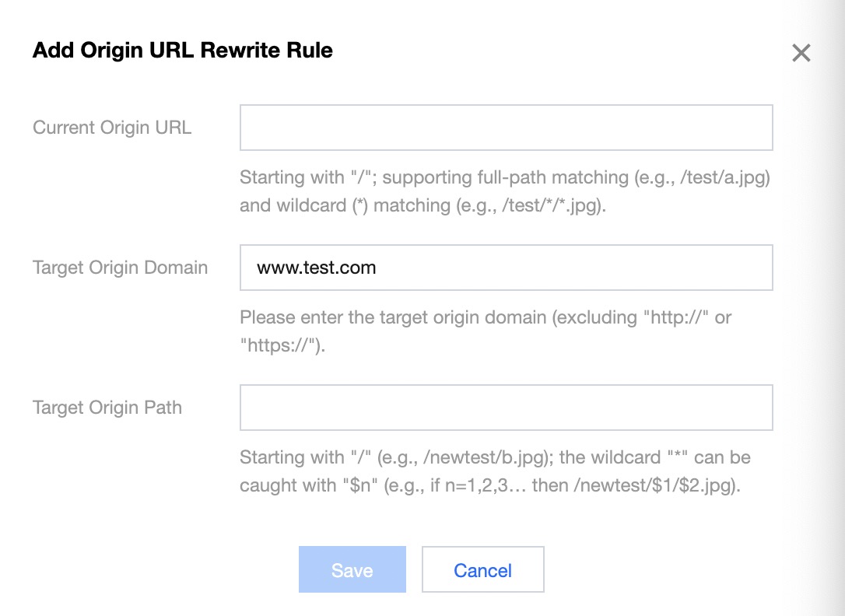
Task: Click the dialog title Add Origin URL Rewrite Rule
Action: point(182,51)
